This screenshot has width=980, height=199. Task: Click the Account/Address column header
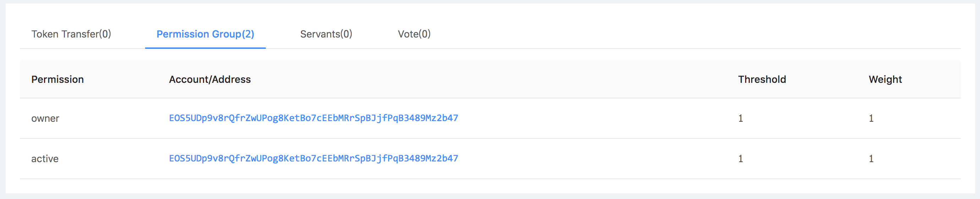click(210, 79)
